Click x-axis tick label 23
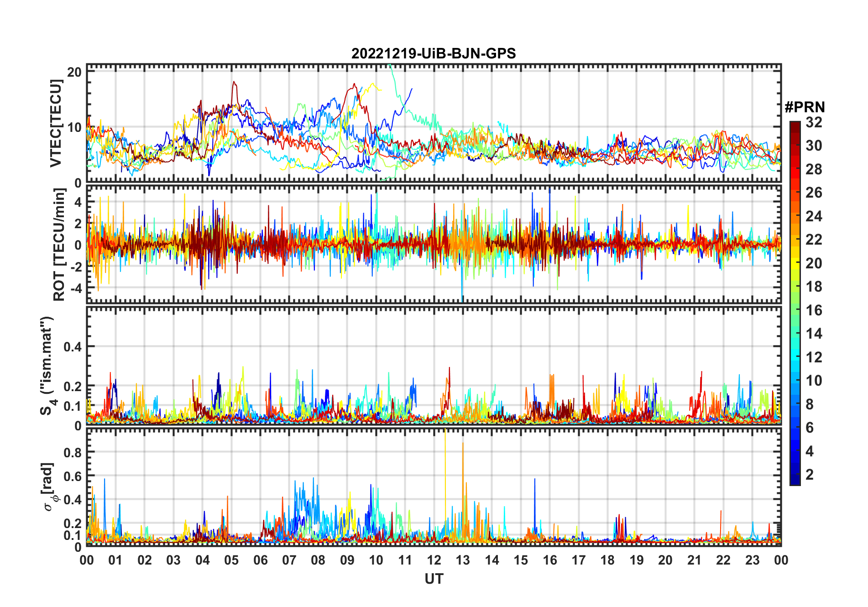Screen dimensions: 868x607 tap(752, 560)
